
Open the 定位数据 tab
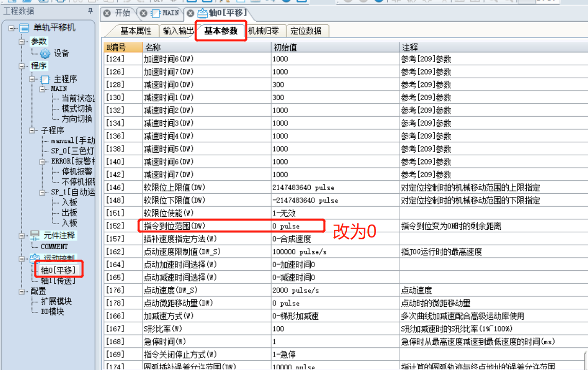point(306,31)
